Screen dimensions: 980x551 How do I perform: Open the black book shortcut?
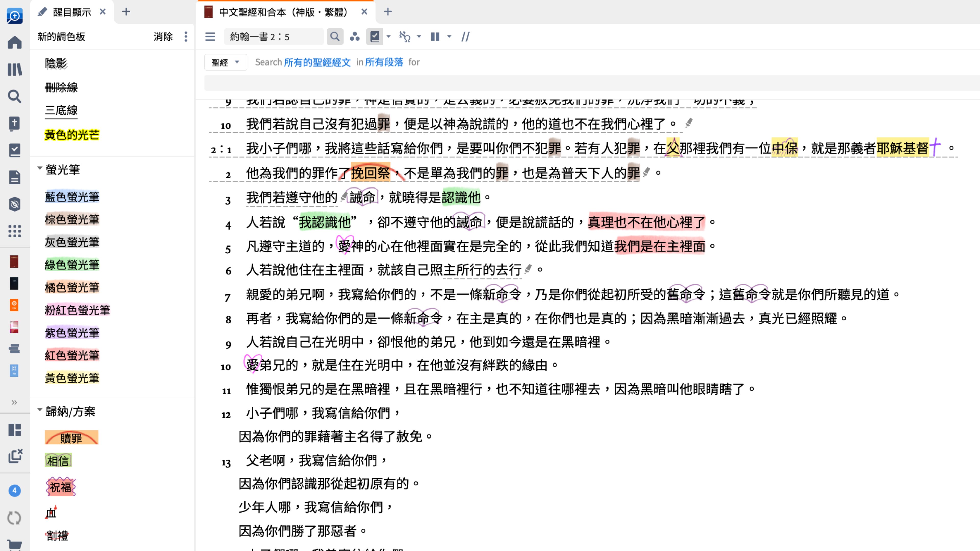coord(14,283)
